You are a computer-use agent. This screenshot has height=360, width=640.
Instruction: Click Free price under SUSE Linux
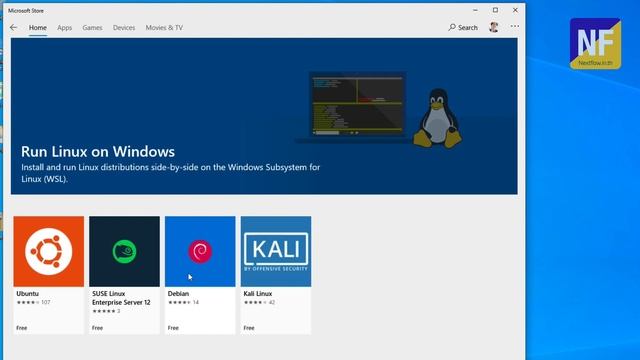(x=97, y=328)
